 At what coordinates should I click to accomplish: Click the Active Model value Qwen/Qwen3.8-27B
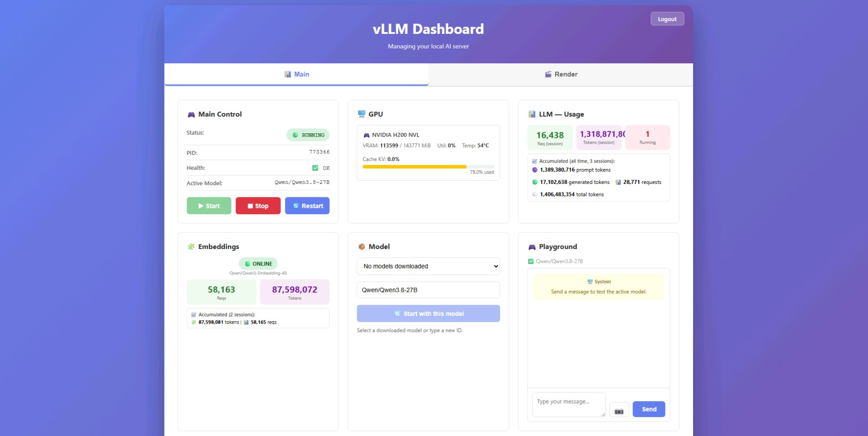click(302, 183)
